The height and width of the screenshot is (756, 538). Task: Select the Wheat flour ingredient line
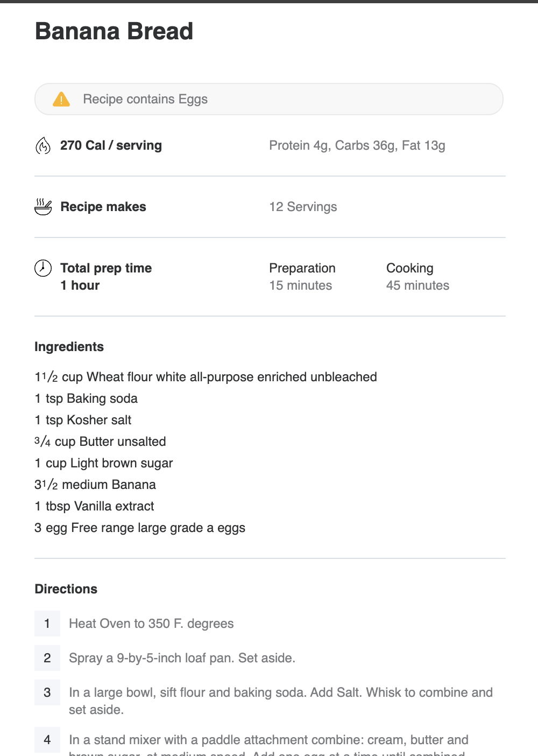[206, 377]
